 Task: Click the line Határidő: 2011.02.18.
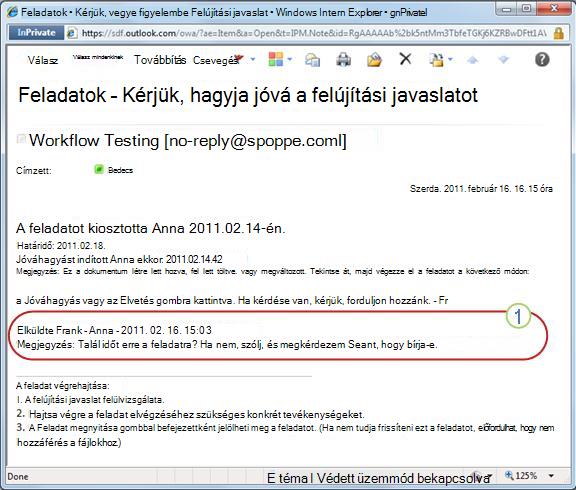point(61,245)
